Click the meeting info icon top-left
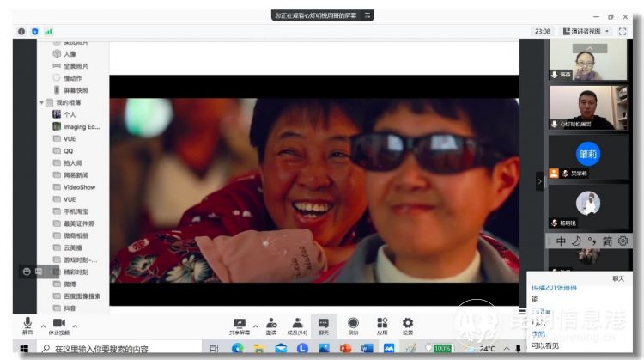Viewport: 644px width, 360px height. pyautogui.click(x=21, y=31)
